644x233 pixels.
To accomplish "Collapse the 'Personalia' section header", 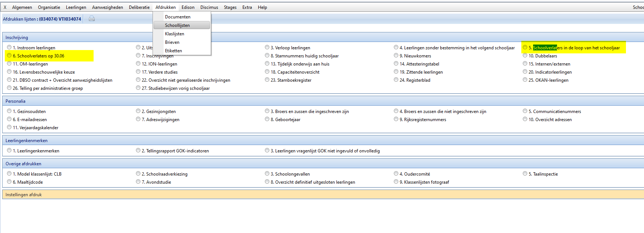I will (x=15, y=101).
